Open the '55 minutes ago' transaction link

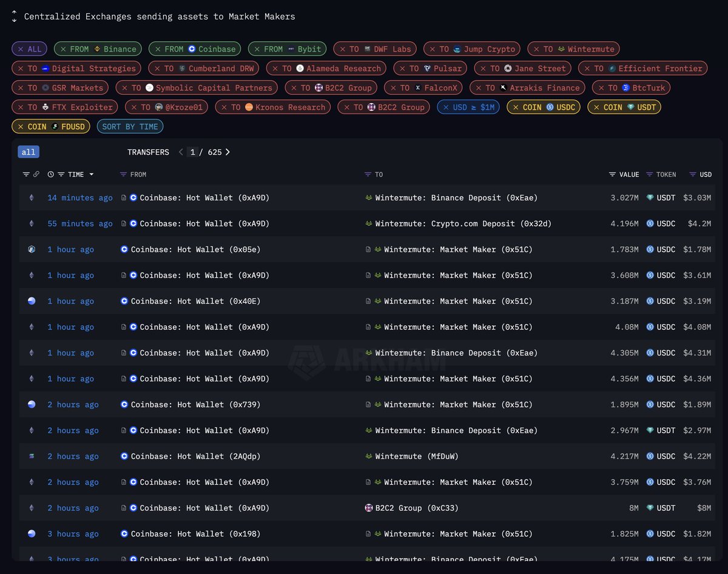[x=80, y=224]
